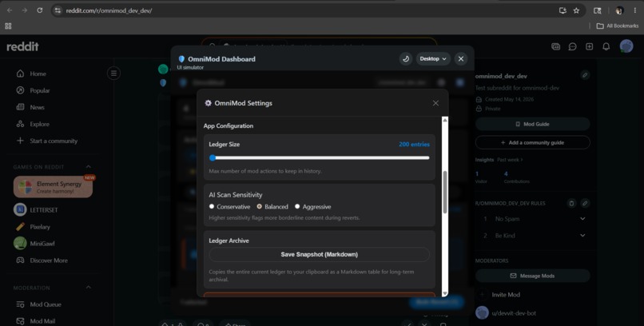The height and width of the screenshot is (326, 644).
Task: Click the install app icon in address bar
Action: (563, 10)
